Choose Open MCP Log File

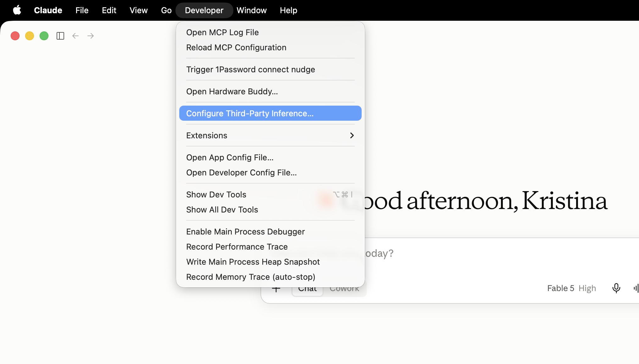coord(270,32)
